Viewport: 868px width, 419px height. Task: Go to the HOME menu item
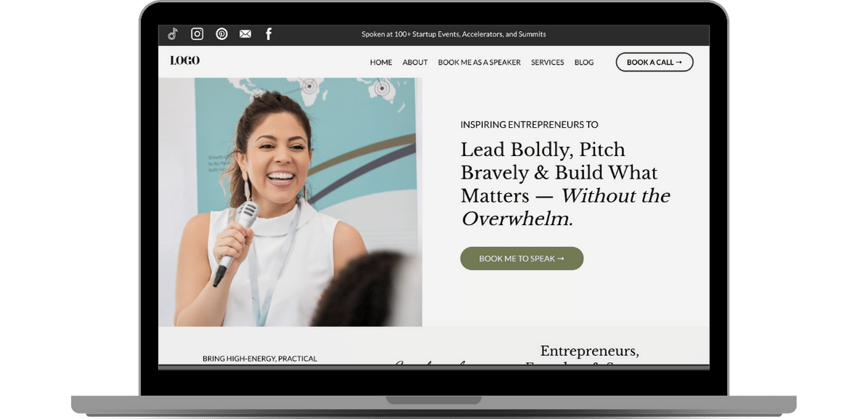coord(381,62)
